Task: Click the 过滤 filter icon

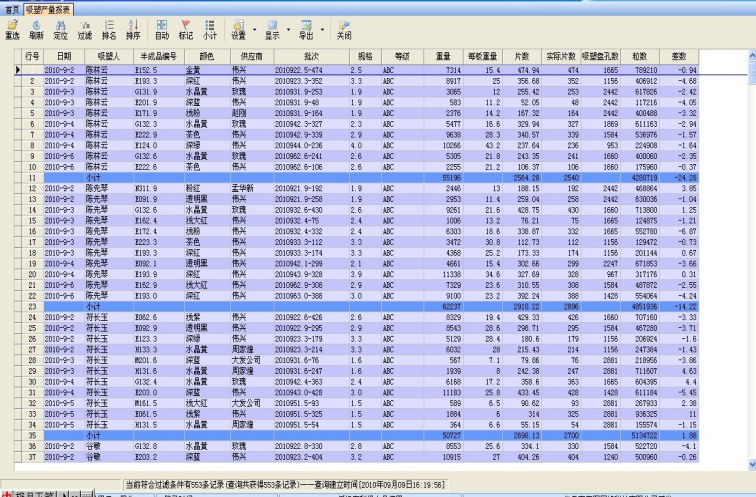Action: click(x=85, y=27)
